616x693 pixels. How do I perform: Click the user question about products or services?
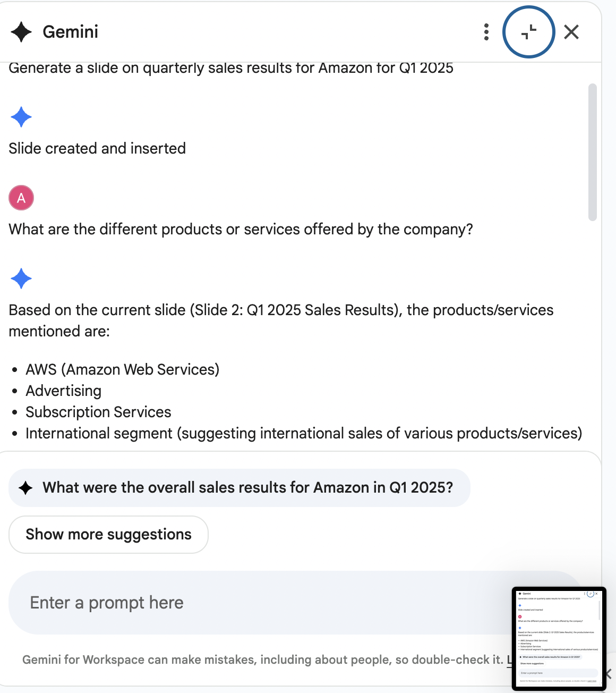[x=241, y=229]
